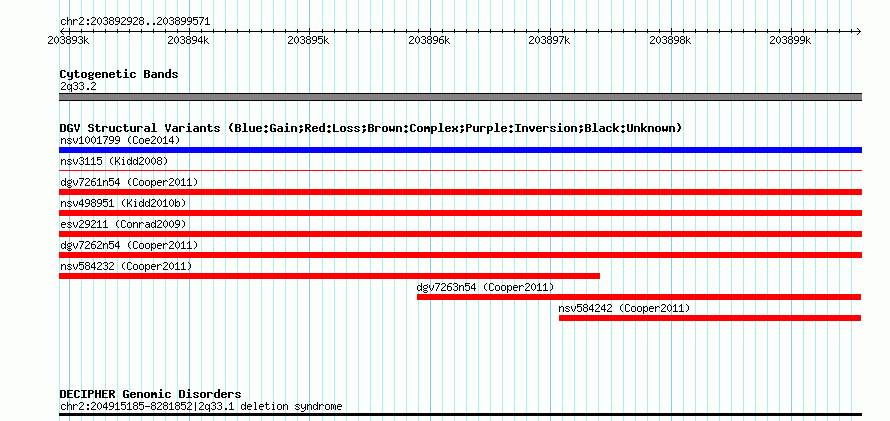890x421 pixels.
Task: Click the red nsv584242 loss bar
Action: click(x=710, y=318)
